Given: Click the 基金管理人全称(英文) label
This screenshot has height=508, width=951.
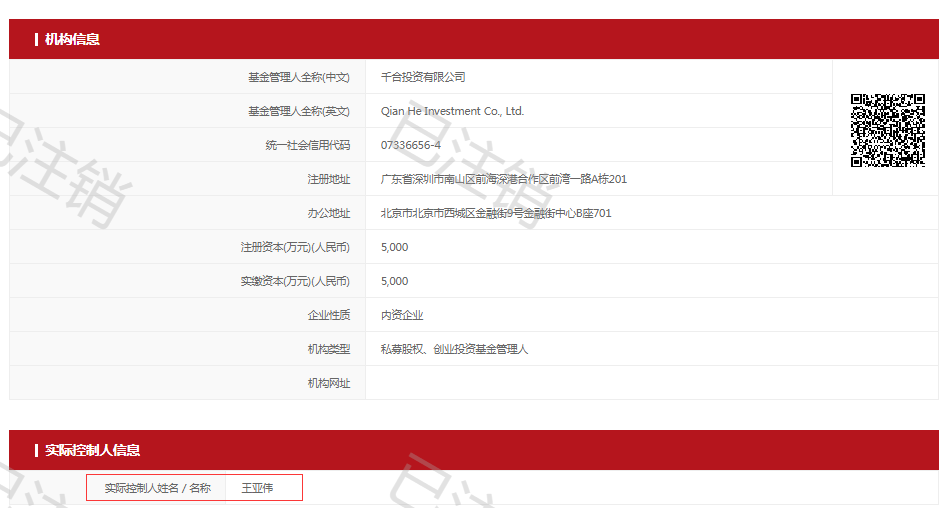Looking at the screenshot, I should (299, 111).
